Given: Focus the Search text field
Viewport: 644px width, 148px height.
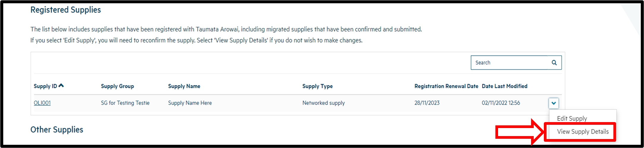Looking at the screenshot, I should [x=509, y=63].
